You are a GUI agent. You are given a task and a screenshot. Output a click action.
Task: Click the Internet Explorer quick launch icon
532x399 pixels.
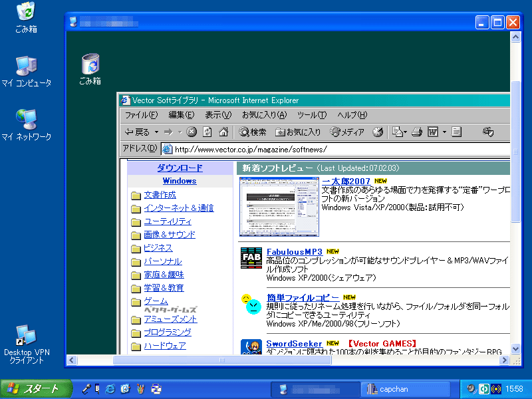tap(110, 389)
